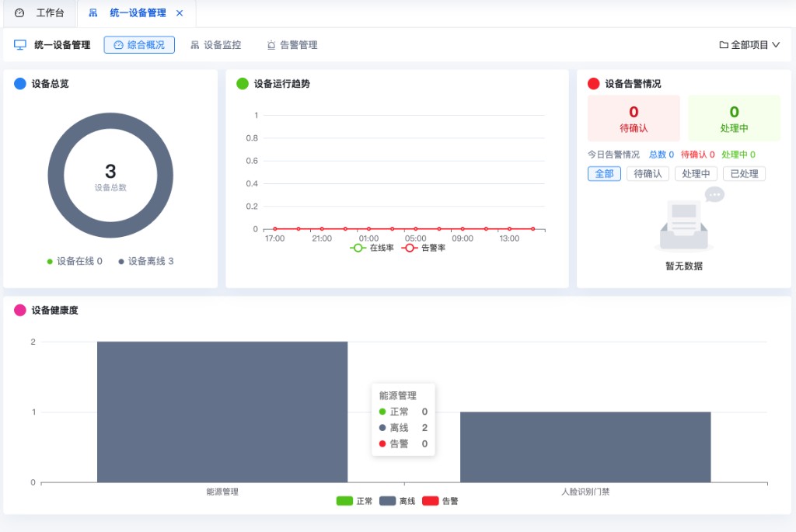Toggle the 告警率 legend in trend chart
796x532 pixels.
pyautogui.click(x=424, y=248)
